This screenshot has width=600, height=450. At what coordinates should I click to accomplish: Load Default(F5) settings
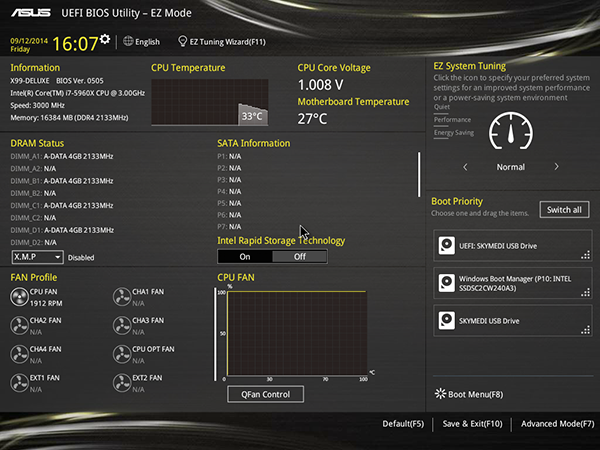coord(403,424)
